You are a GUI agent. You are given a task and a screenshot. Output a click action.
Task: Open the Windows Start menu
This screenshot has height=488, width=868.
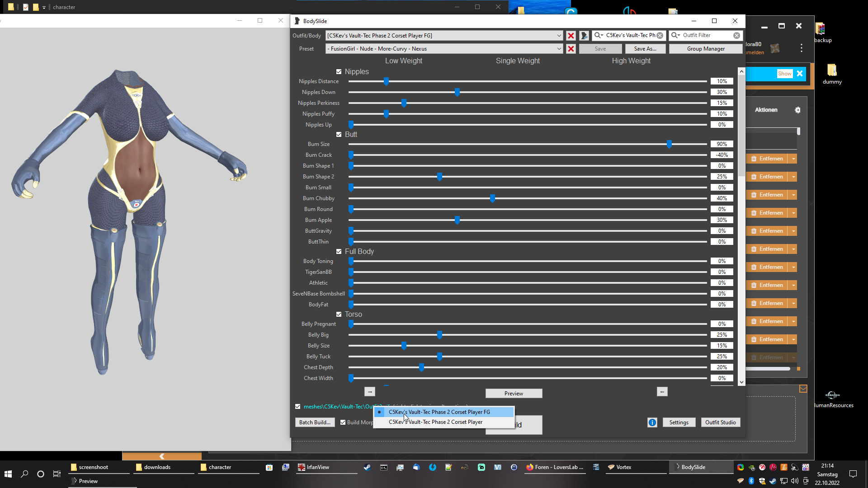[8, 474]
